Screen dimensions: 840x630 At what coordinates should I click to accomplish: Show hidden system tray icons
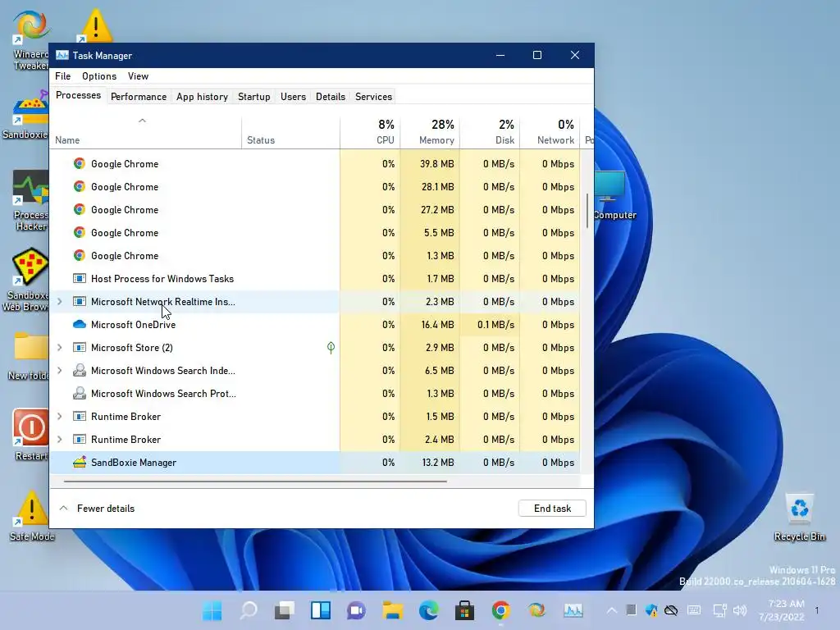(611, 610)
